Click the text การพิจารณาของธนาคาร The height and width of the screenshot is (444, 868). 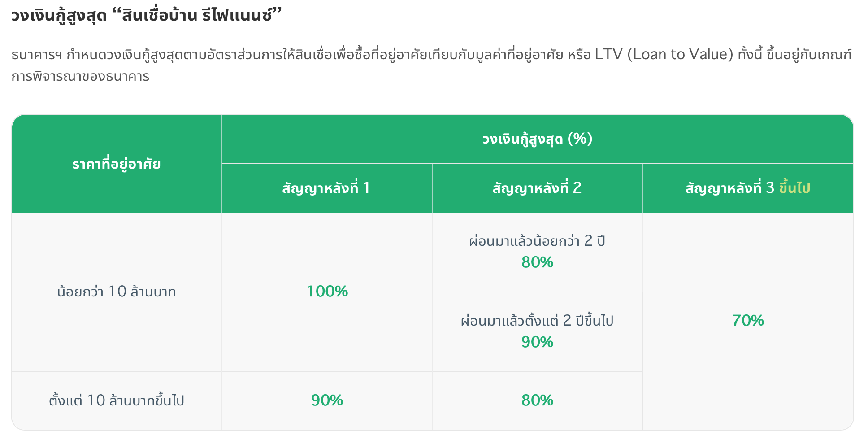(80, 77)
